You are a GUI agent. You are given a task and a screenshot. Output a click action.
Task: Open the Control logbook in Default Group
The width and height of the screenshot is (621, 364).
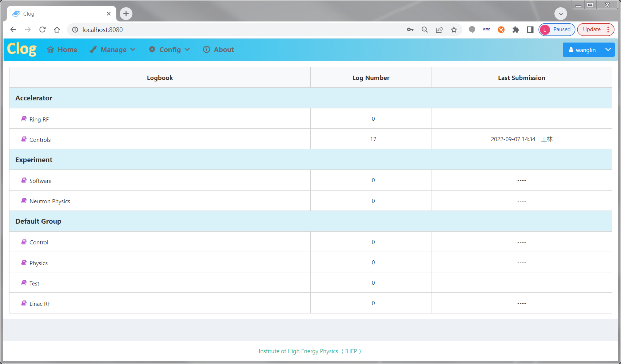[39, 242]
